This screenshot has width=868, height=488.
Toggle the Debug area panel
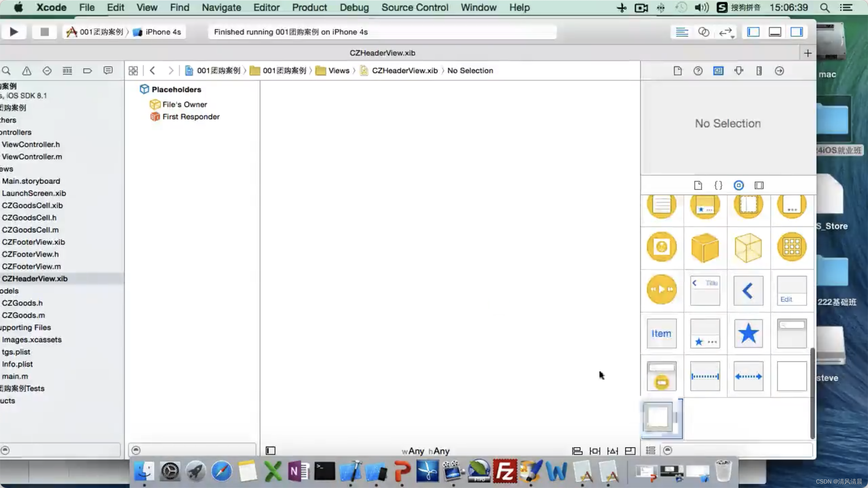pyautogui.click(x=775, y=32)
